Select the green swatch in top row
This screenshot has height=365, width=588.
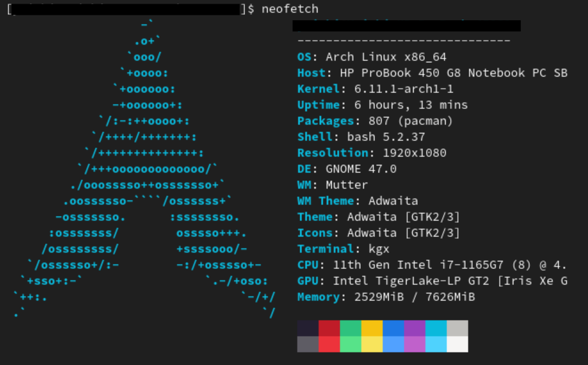coord(350,328)
